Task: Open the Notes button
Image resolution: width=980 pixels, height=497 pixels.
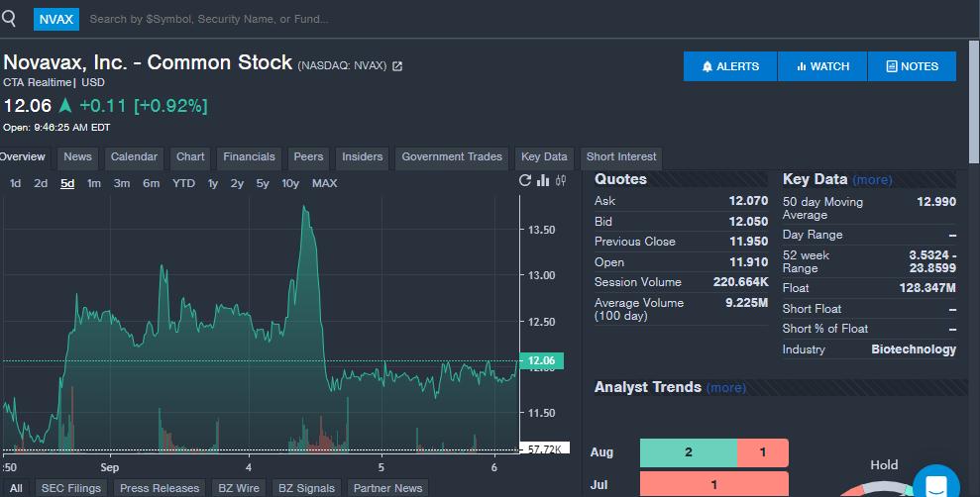Action: pos(912,66)
